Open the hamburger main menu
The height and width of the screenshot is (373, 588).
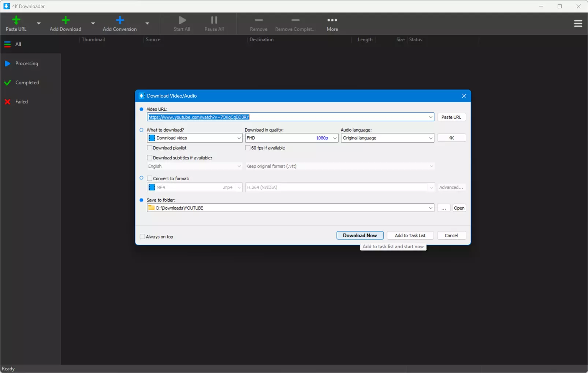578,23
